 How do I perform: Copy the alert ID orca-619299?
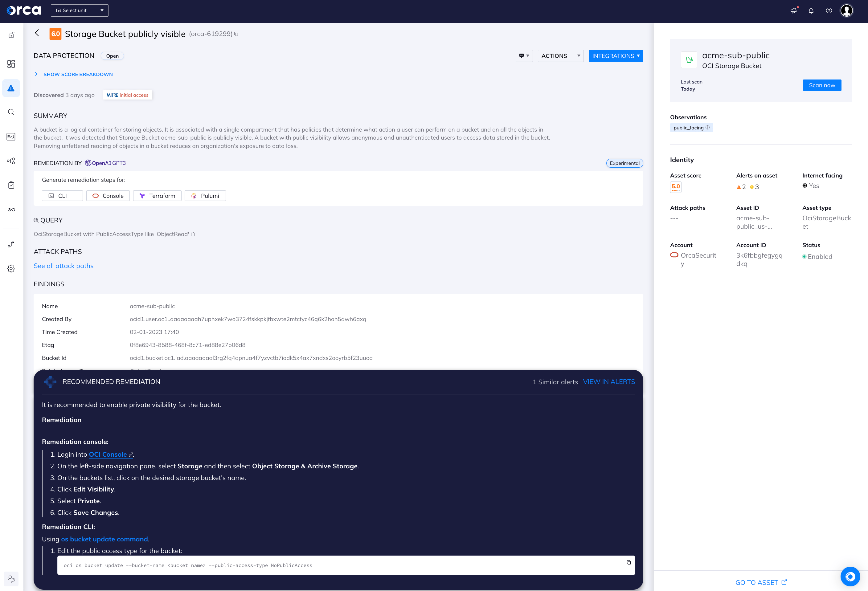pyautogui.click(x=236, y=34)
